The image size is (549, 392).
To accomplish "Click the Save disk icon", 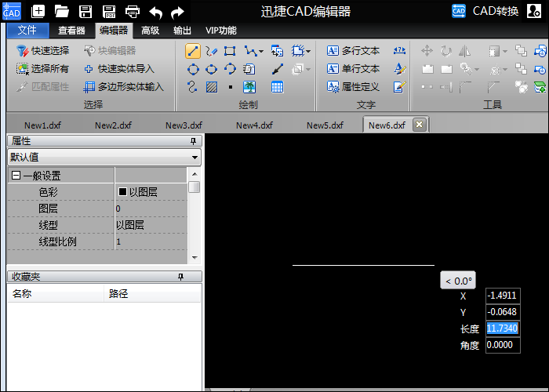I will [x=85, y=12].
